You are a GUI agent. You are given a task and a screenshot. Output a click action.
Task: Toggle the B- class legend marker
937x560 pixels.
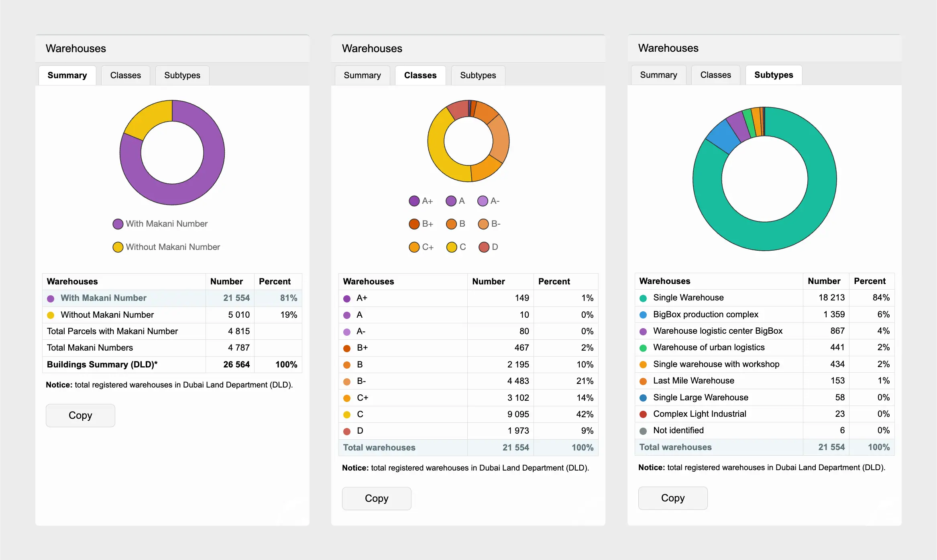click(483, 224)
